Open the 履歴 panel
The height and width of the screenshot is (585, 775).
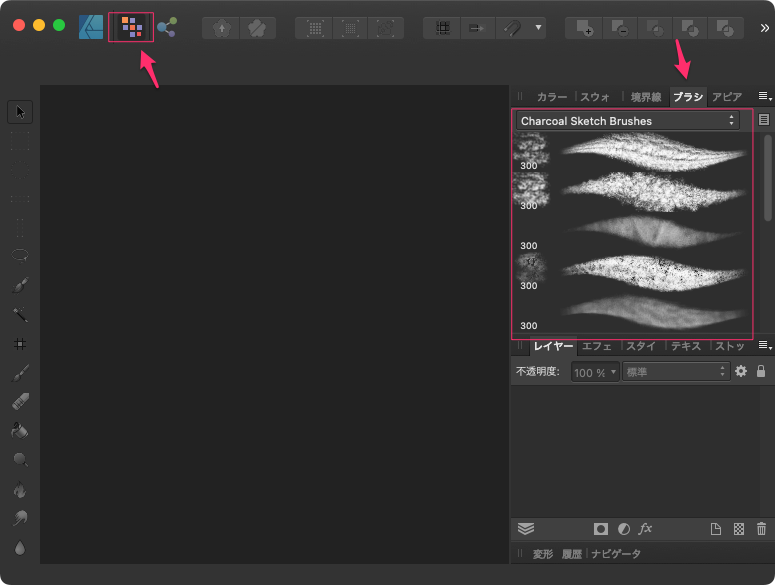[571, 553]
